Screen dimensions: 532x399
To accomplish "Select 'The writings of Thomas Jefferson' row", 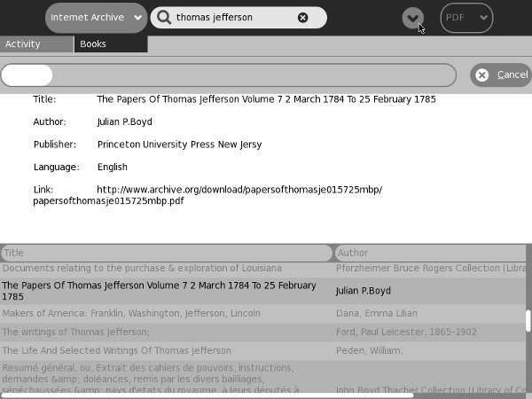I will (76, 332).
